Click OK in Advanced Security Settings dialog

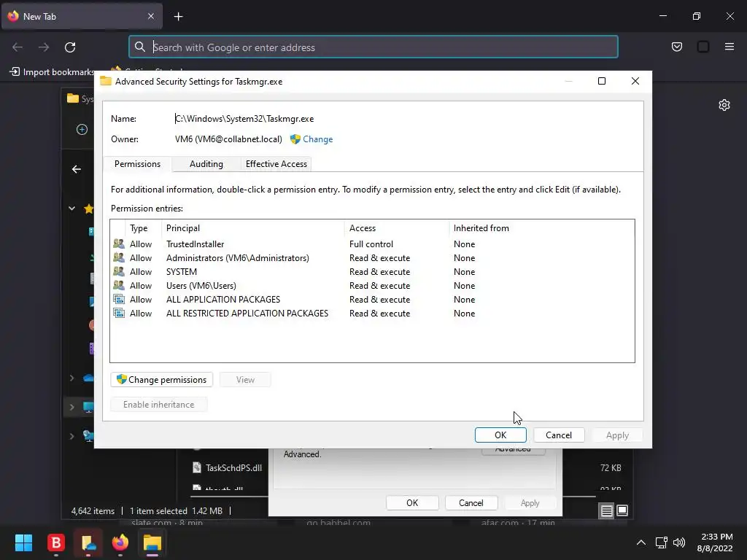tap(500, 435)
